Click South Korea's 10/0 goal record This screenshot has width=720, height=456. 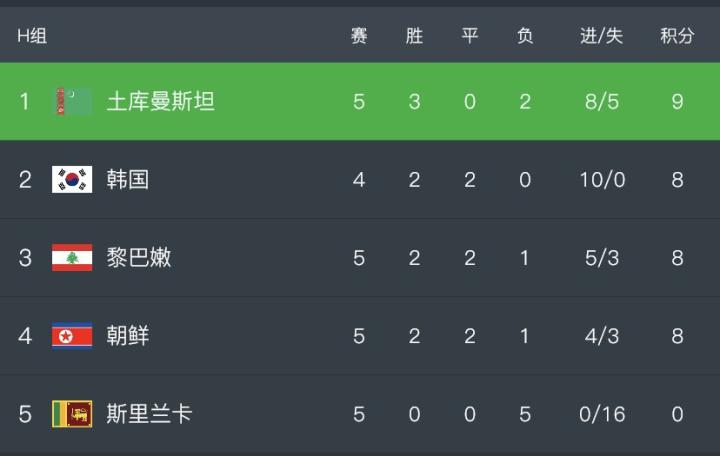[601, 179]
